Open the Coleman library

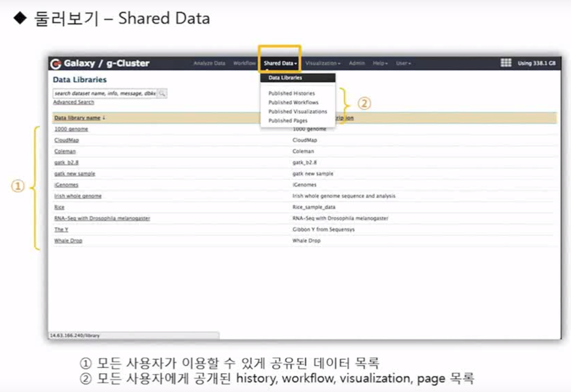click(x=65, y=151)
